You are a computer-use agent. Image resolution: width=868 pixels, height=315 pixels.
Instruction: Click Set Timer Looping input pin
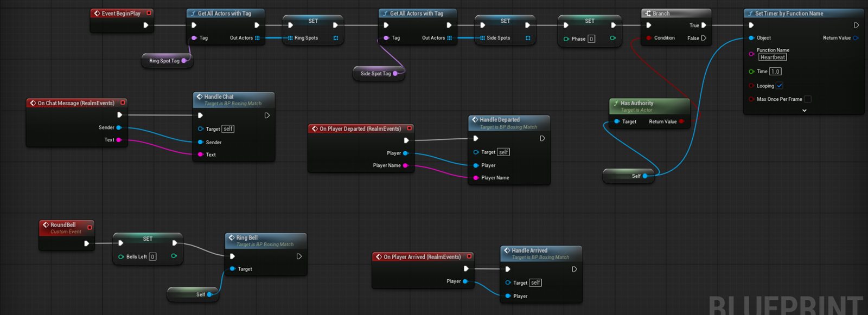pyautogui.click(x=751, y=86)
